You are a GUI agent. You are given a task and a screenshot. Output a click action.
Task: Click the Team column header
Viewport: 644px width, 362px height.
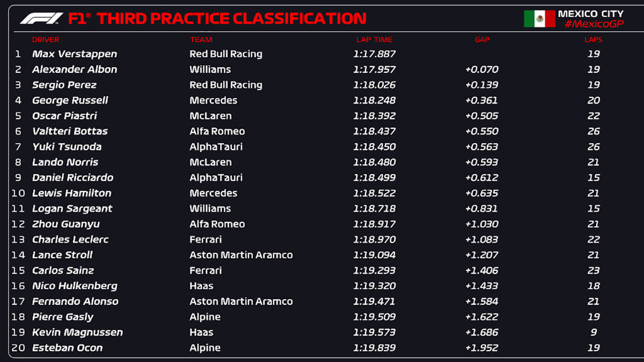[x=201, y=40]
